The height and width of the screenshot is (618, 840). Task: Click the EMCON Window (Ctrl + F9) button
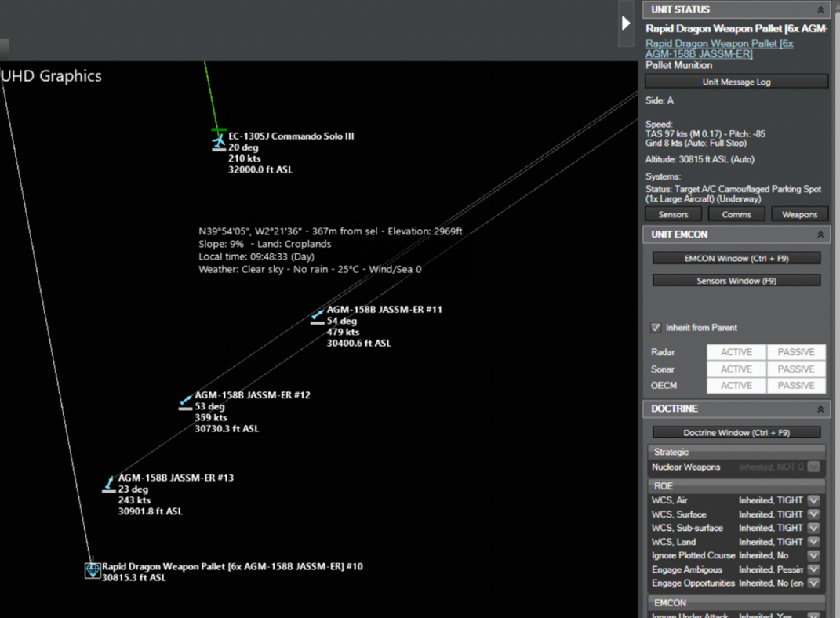736,258
